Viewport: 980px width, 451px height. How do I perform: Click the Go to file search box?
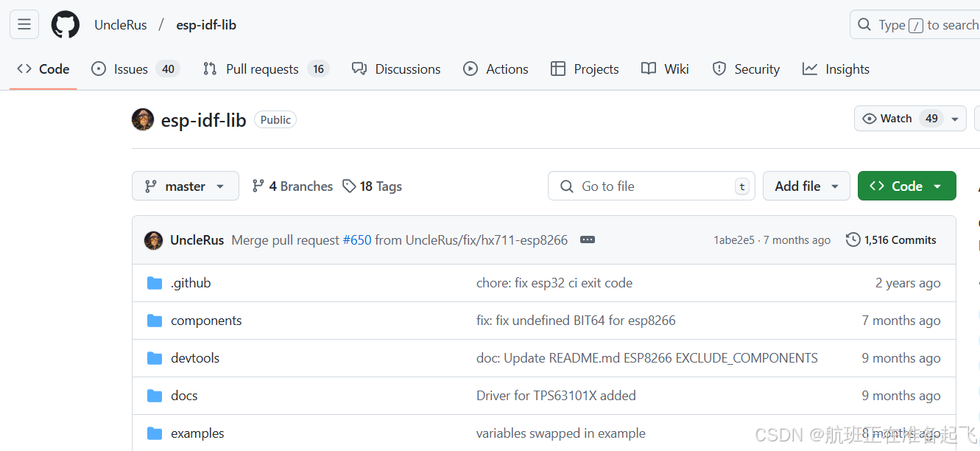[652, 186]
